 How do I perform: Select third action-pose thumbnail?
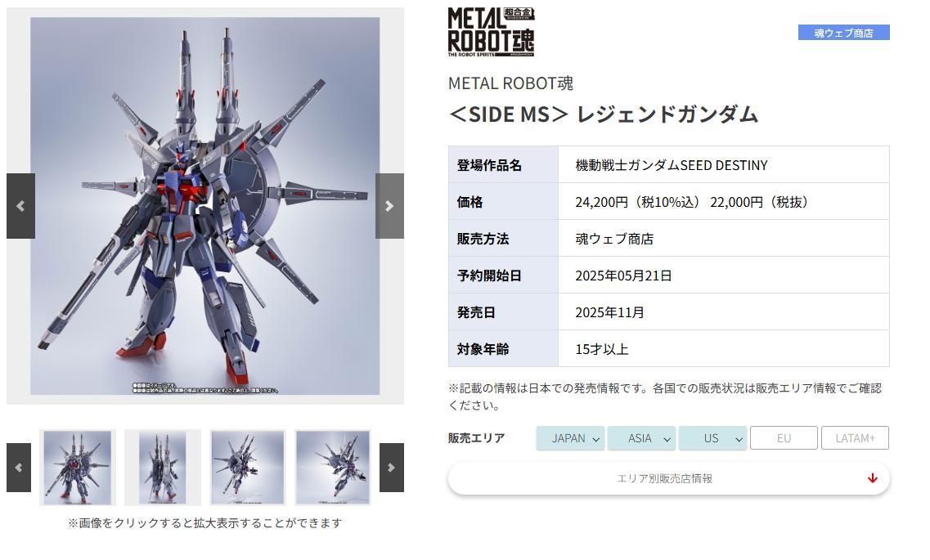click(248, 468)
